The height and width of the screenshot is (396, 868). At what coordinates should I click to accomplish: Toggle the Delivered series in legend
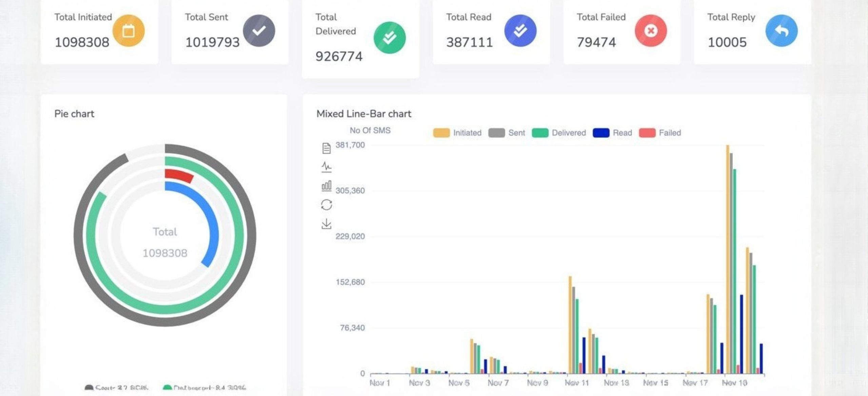(x=559, y=133)
